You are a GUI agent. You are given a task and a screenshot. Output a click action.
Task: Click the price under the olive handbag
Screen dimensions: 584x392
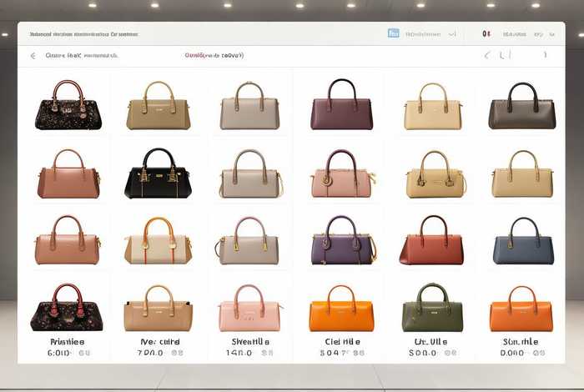431,354
